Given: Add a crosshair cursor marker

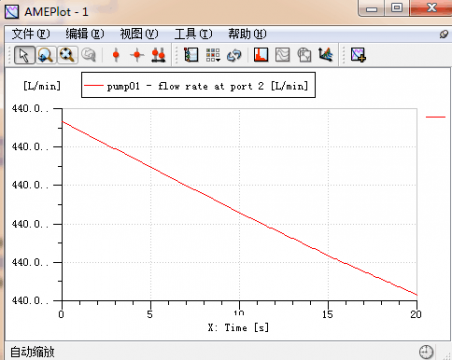Looking at the screenshot, I should point(137,55).
